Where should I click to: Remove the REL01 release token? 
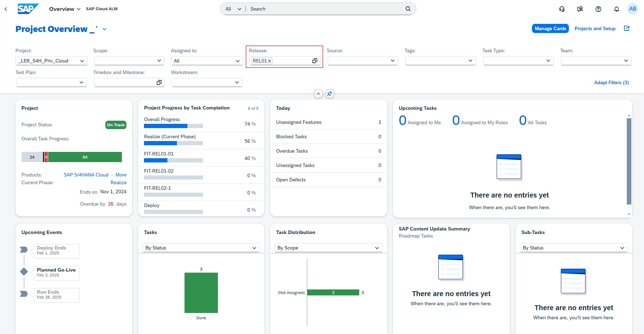(270, 61)
